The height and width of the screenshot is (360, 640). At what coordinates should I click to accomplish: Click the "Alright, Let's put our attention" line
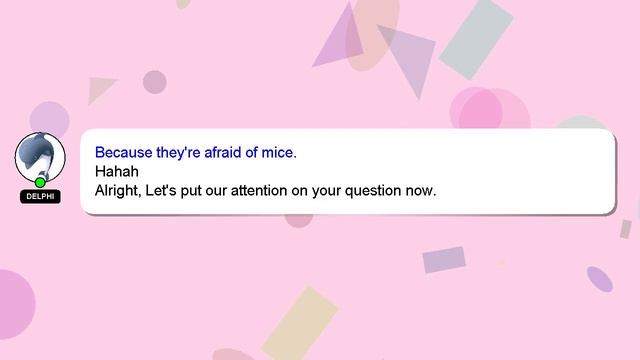265,191
